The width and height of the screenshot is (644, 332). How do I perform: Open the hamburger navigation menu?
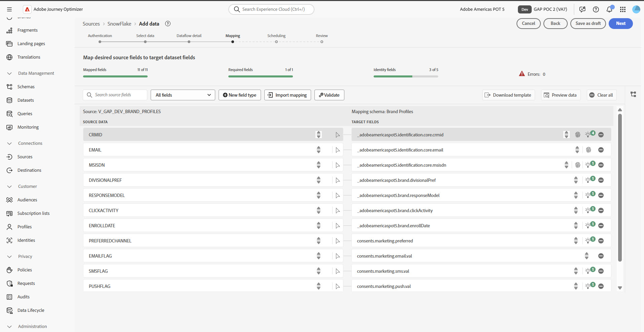point(9,9)
